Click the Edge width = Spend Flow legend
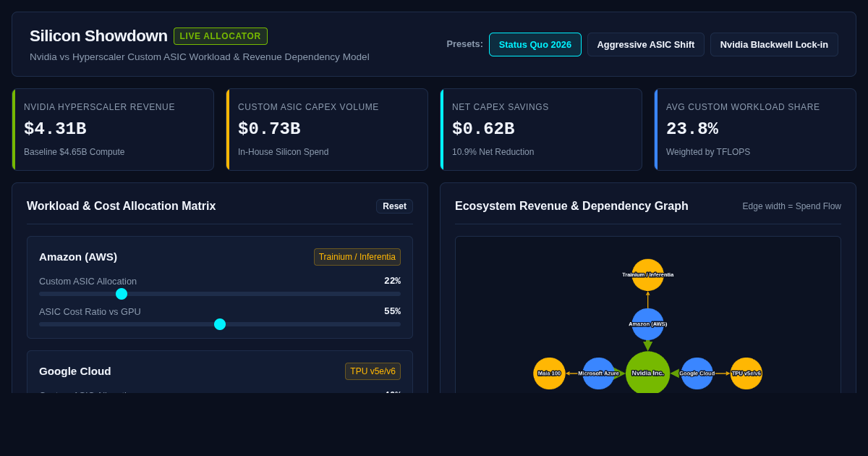The image size is (868, 456). [792, 206]
